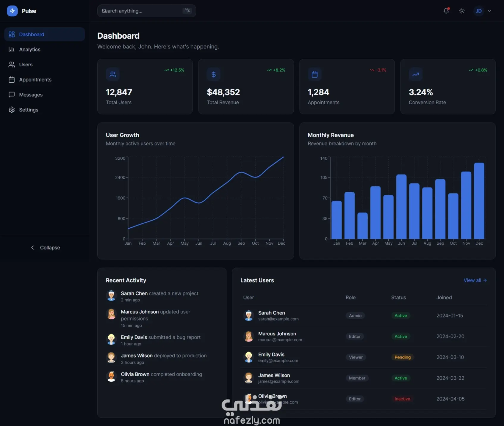Click the Analytics bar chart icon
Viewport: 504px width, 426px height.
pos(12,49)
